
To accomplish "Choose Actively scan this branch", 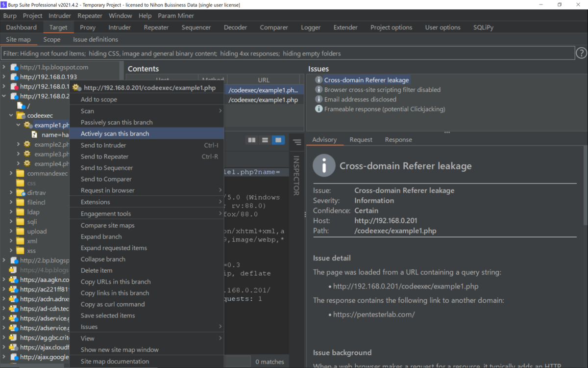I will coord(147,133).
